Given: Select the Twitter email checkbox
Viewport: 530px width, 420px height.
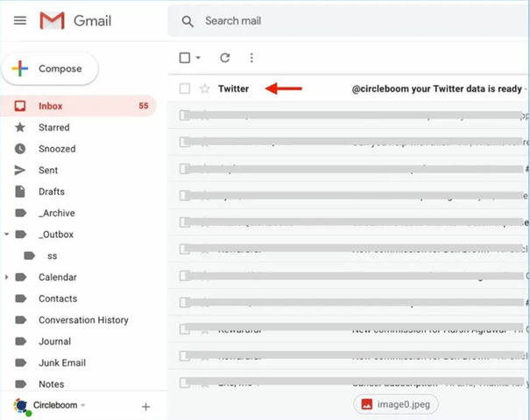Looking at the screenshot, I should 185,88.
